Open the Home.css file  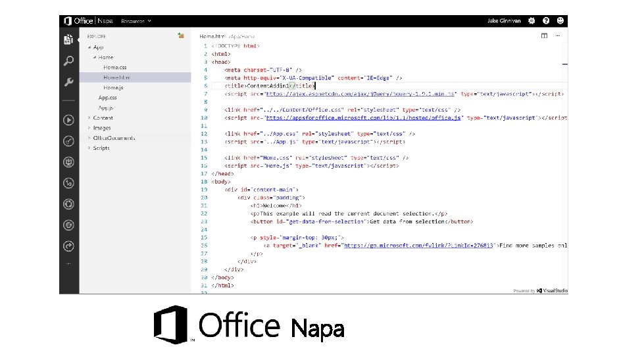pos(115,67)
